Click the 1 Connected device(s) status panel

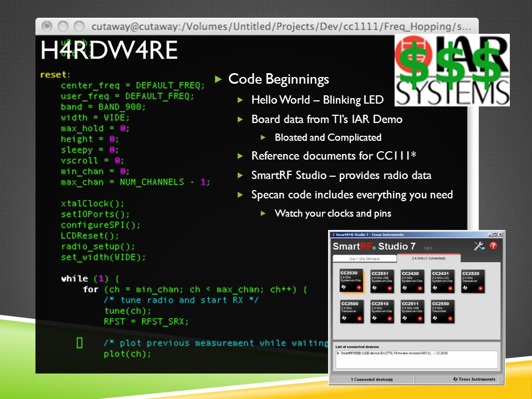click(x=372, y=379)
